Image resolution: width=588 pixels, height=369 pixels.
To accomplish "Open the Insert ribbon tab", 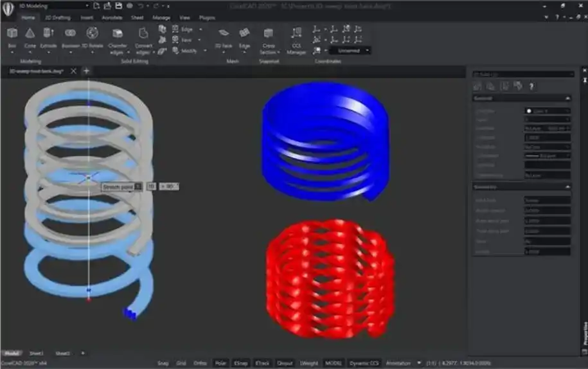I will tap(86, 18).
